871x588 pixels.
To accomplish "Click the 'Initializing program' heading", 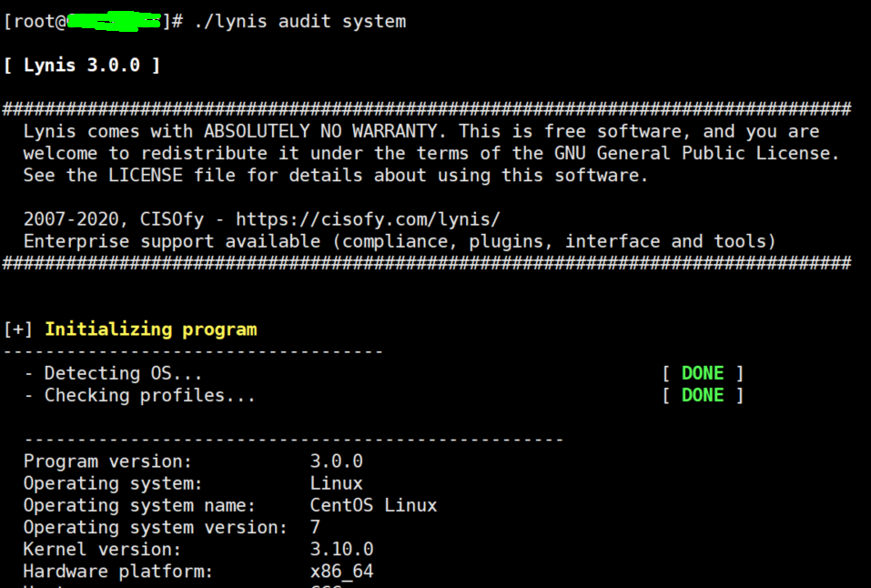I will (x=150, y=329).
